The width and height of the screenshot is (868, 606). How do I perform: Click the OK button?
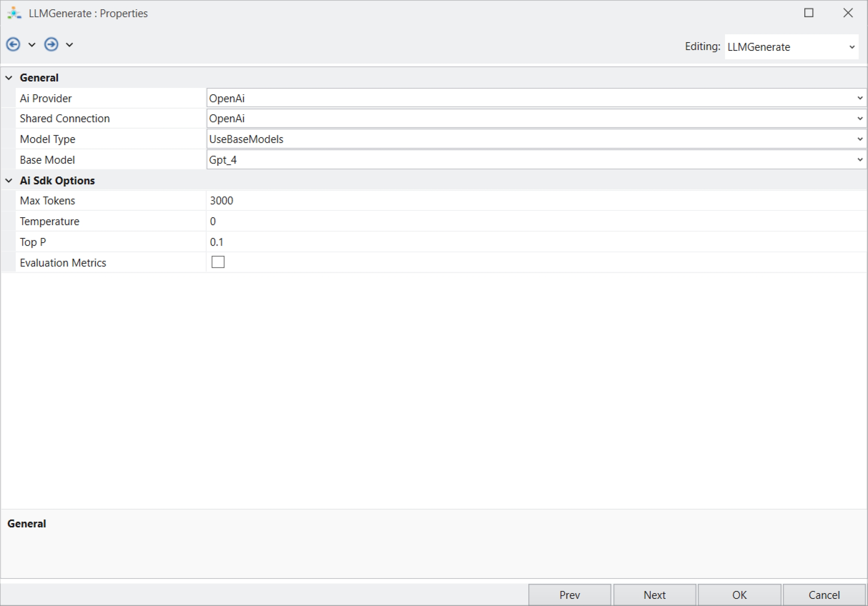[x=739, y=595]
